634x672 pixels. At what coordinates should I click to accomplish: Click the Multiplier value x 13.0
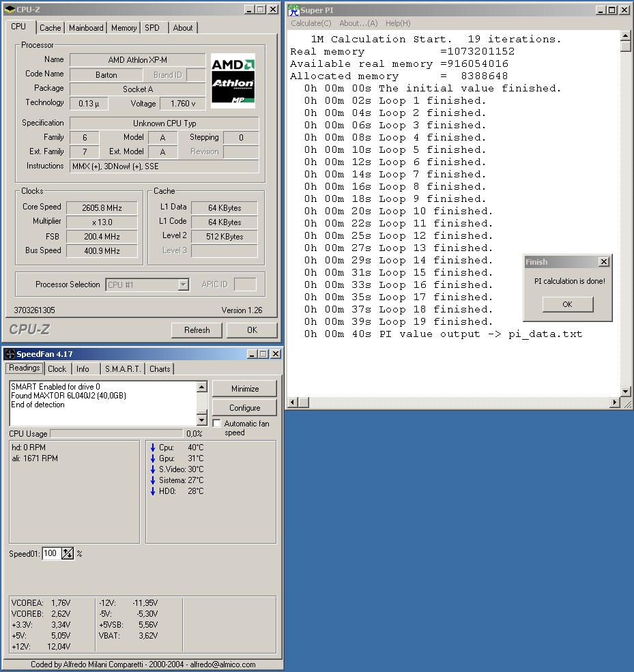click(x=102, y=222)
